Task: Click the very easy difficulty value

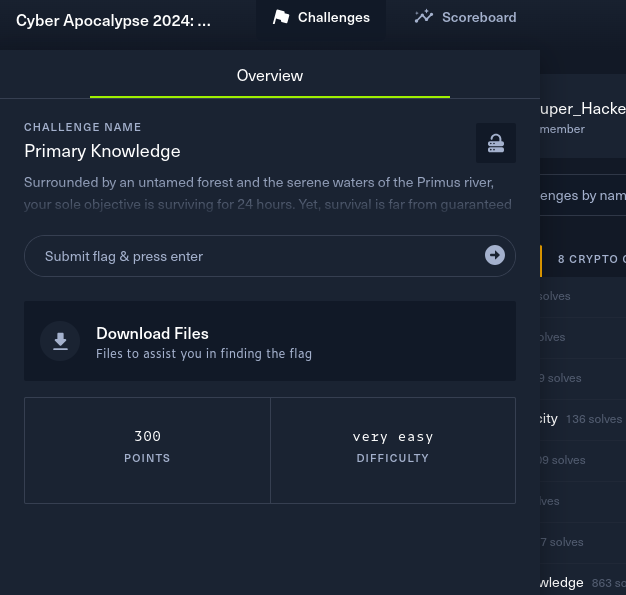Action: pos(393,437)
